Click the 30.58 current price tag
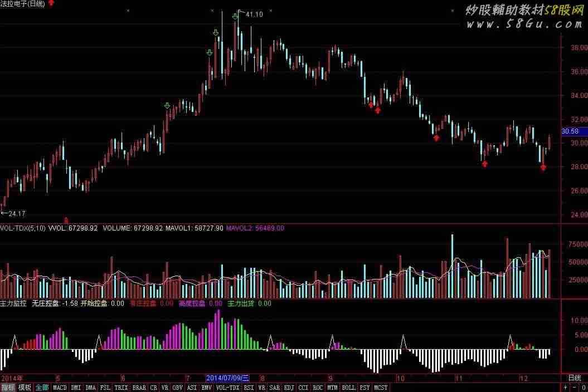The height and width of the screenshot is (392, 588). click(x=574, y=131)
